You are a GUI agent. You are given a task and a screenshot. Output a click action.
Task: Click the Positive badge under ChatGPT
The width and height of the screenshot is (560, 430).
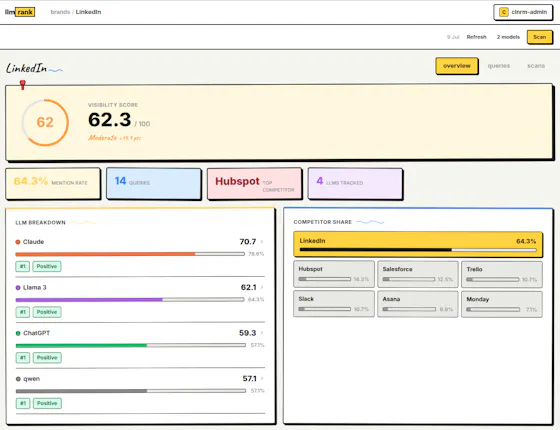click(47, 358)
